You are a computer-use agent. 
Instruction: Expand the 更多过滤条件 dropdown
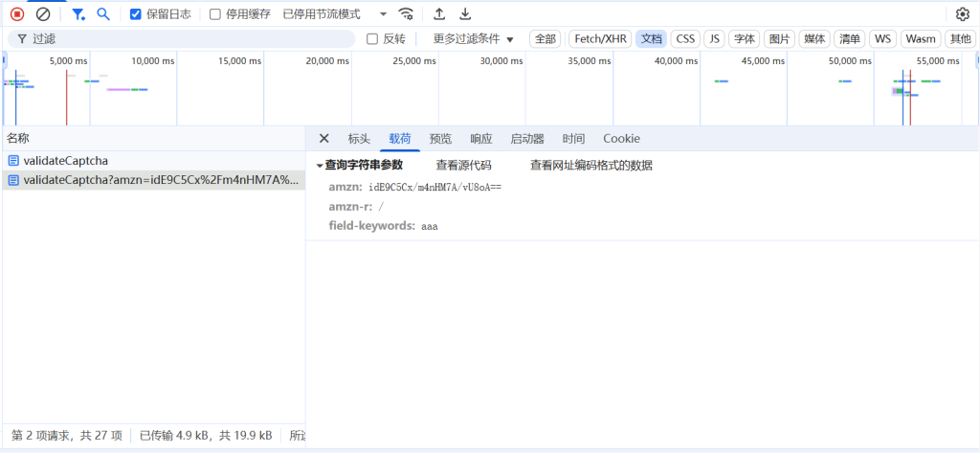click(x=473, y=39)
